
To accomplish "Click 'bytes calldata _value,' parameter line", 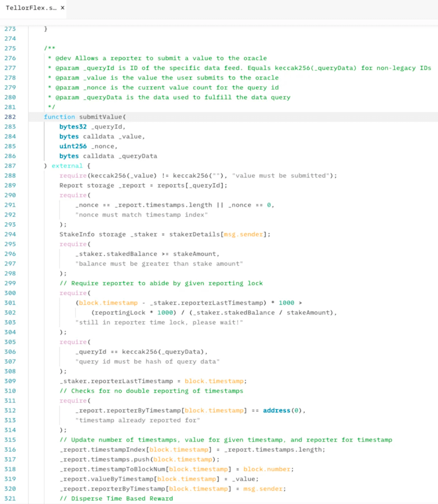I will tap(102, 136).
